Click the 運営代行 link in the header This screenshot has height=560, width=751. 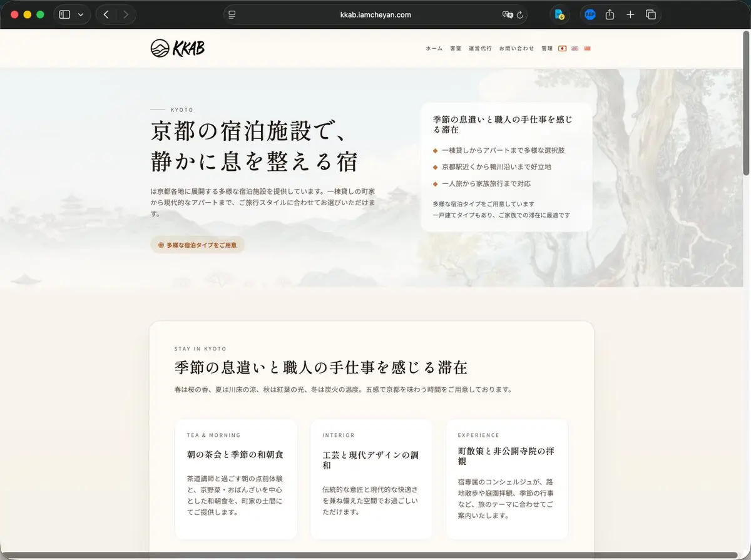coord(480,48)
